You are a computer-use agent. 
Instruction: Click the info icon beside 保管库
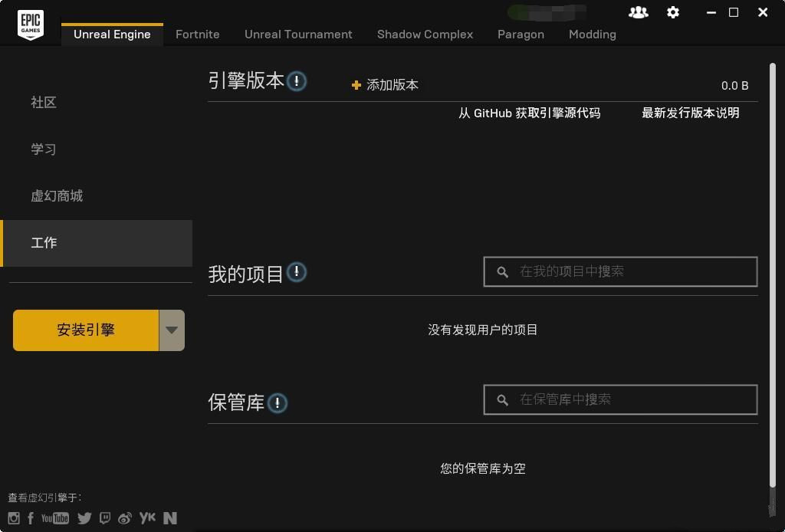[278, 403]
